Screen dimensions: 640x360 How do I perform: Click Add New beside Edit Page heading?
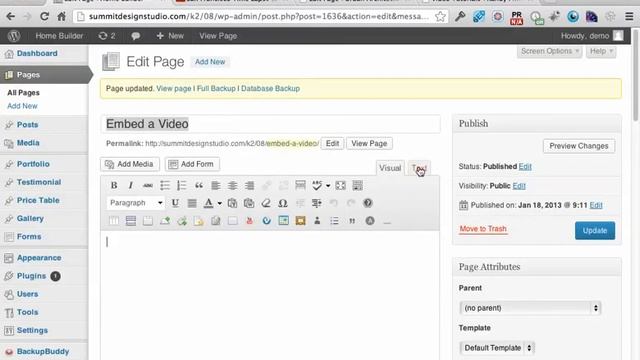[x=210, y=62]
